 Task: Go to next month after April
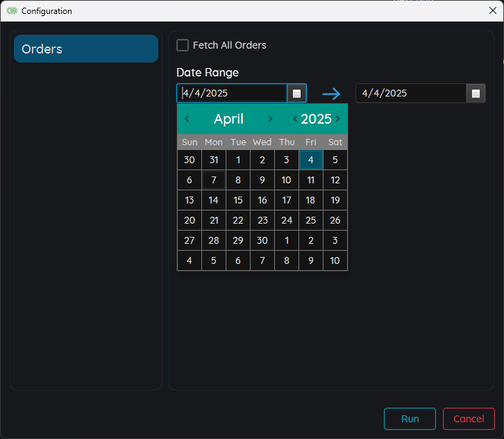pyautogui.click(x=270, y=119)
